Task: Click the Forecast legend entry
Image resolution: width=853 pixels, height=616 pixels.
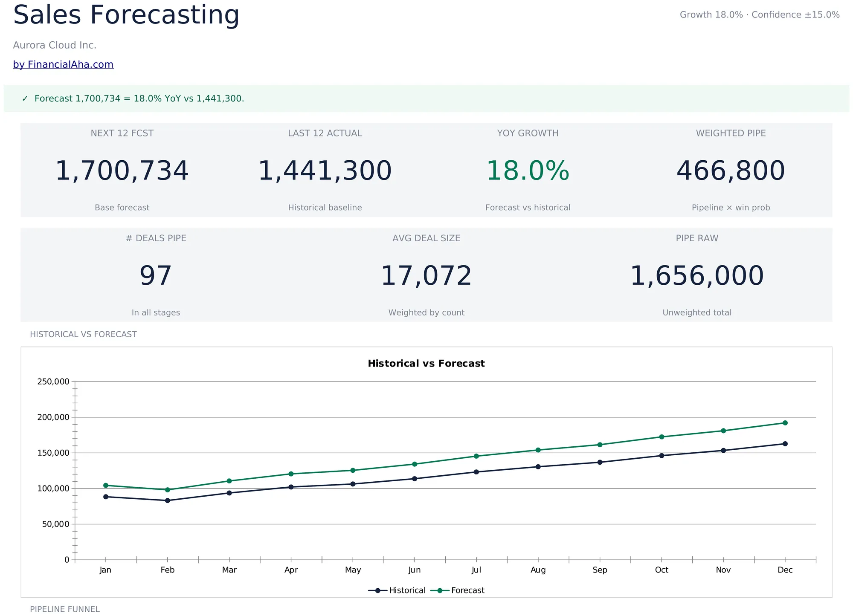Action: pos(458,590)
